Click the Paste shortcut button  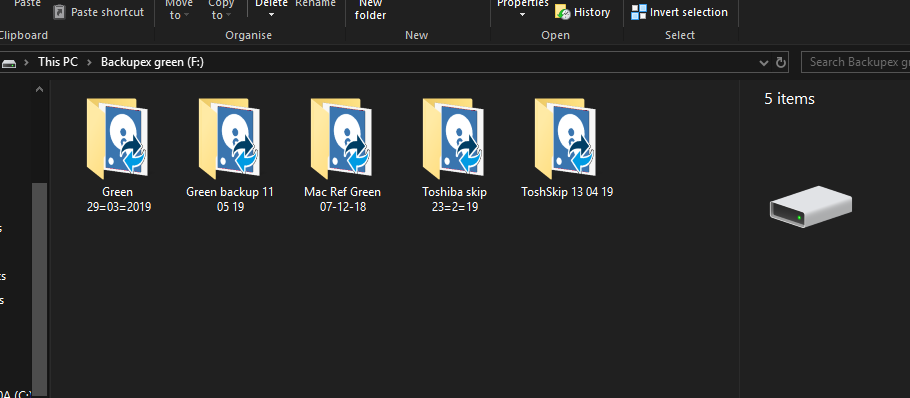tap(99, 12)
